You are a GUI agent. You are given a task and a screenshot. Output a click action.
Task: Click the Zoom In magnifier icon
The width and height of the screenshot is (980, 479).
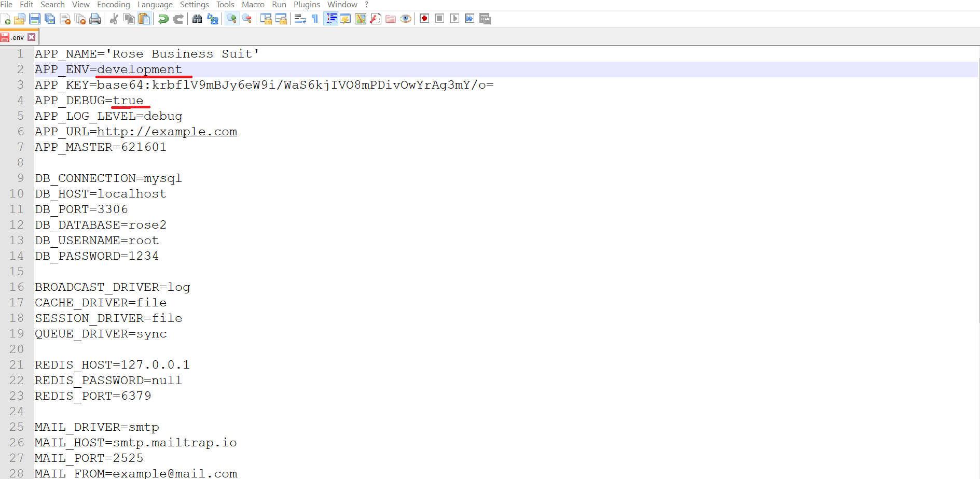pyautogui.click(x=232, y=19)
